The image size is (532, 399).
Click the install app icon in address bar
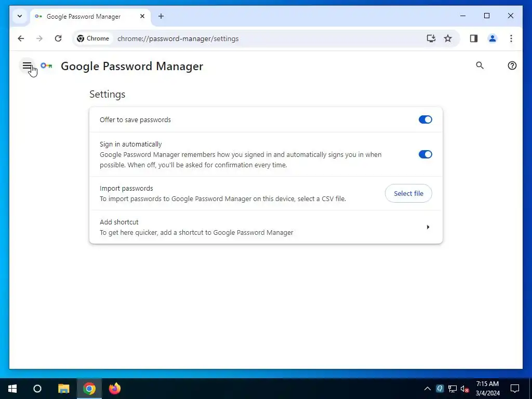[431, 38]
